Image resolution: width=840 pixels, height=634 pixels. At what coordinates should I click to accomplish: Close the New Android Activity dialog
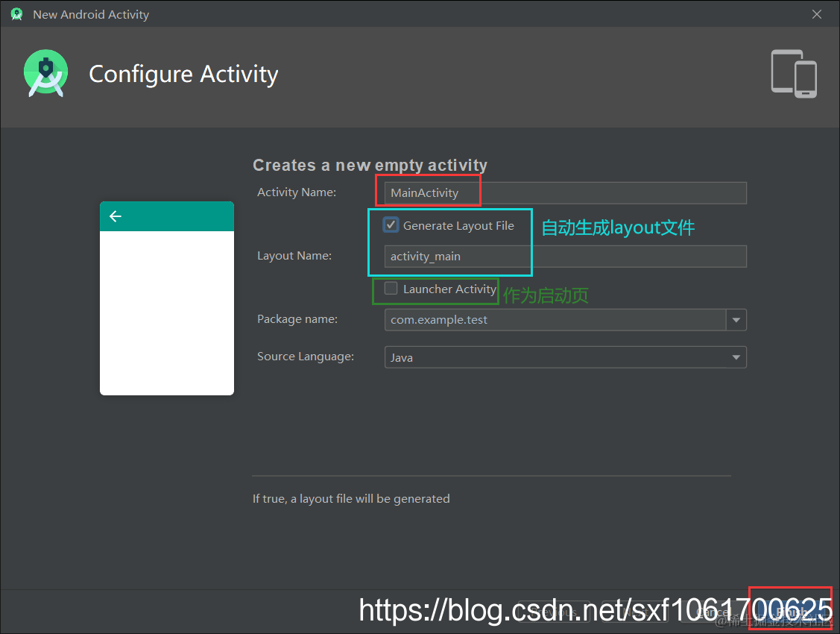pos(816,14)
